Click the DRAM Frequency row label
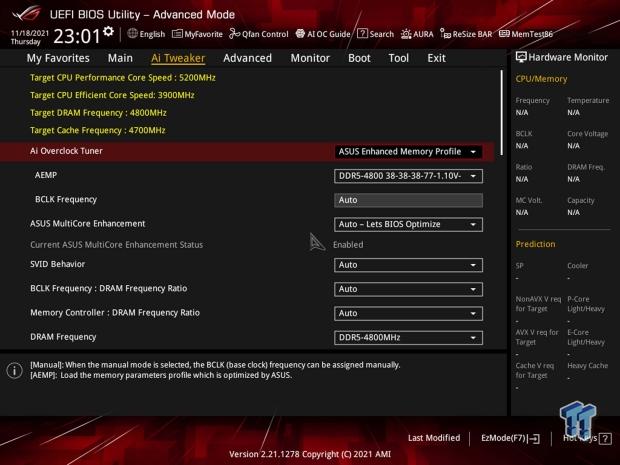Image resolution: width=620 pixels, height=465 pixels. tap(63, 337)
